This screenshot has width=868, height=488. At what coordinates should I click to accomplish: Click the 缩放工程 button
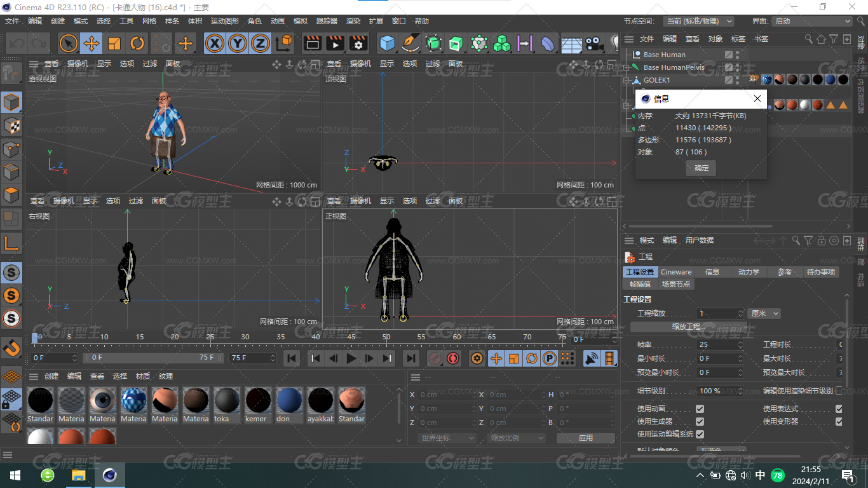coord(689,327)
